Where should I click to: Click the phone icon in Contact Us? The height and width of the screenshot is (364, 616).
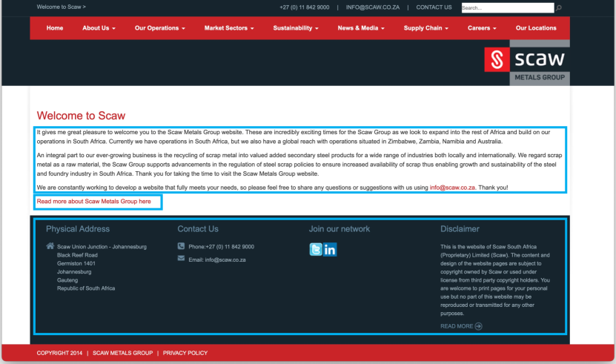coord(181,246)
